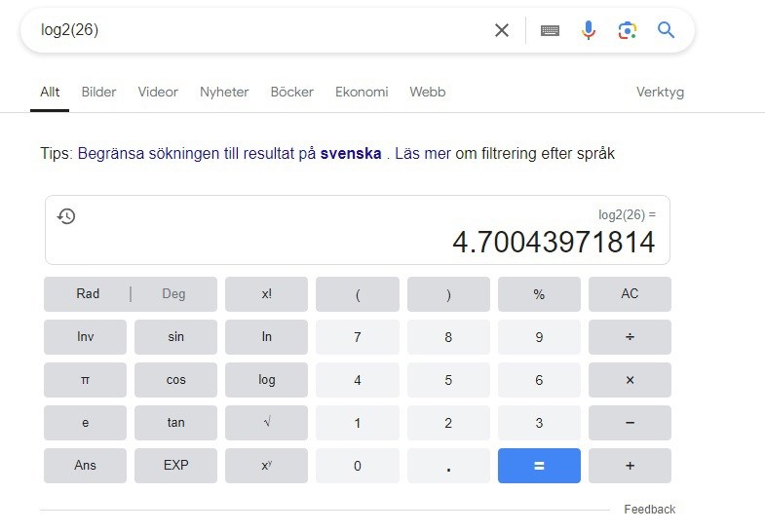Clear the search box with the X icon
This screenshot has width=765, height=532.
[502, 30]
